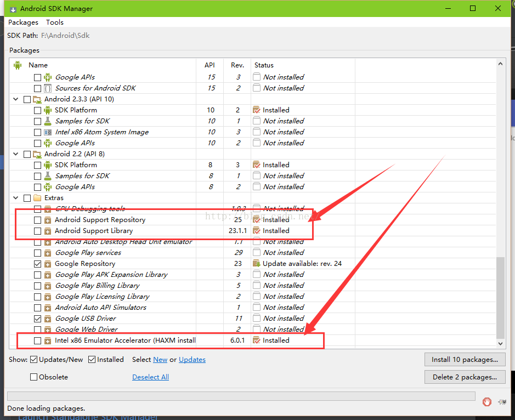Click the Samples for SDK flask icon, API 8
The height and width of the screenshot is (420, 515).
(48, 175)
